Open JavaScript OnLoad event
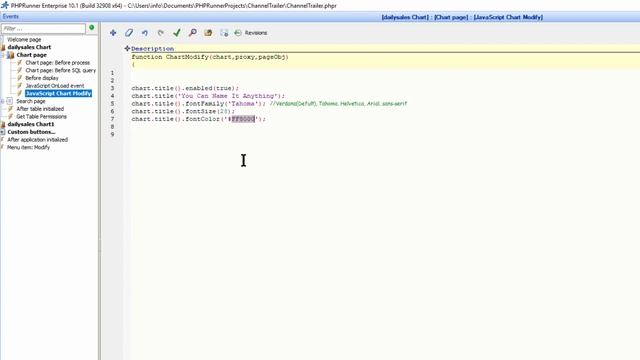The height and width of the screenshot is (360, 640). (55, 86)
